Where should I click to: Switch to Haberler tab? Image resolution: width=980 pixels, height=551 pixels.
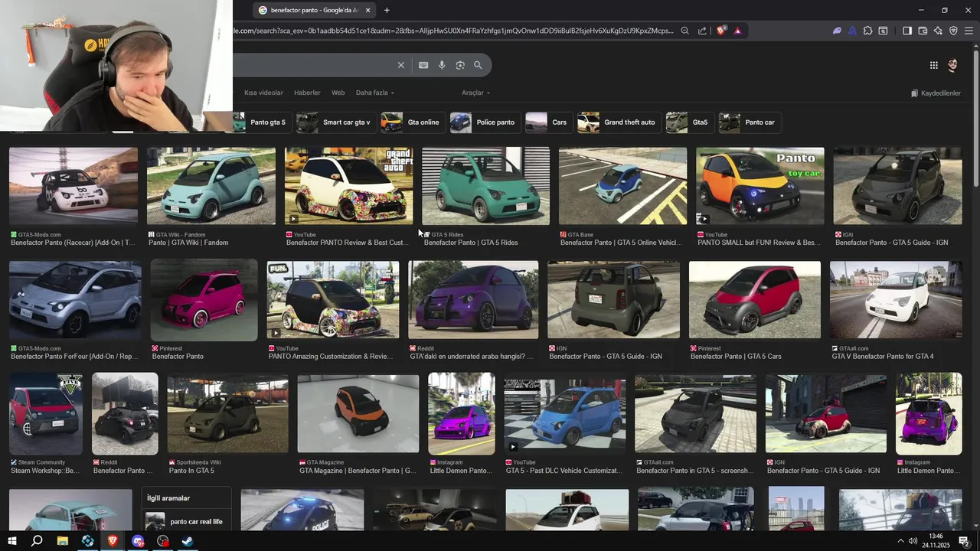point(307,93)
